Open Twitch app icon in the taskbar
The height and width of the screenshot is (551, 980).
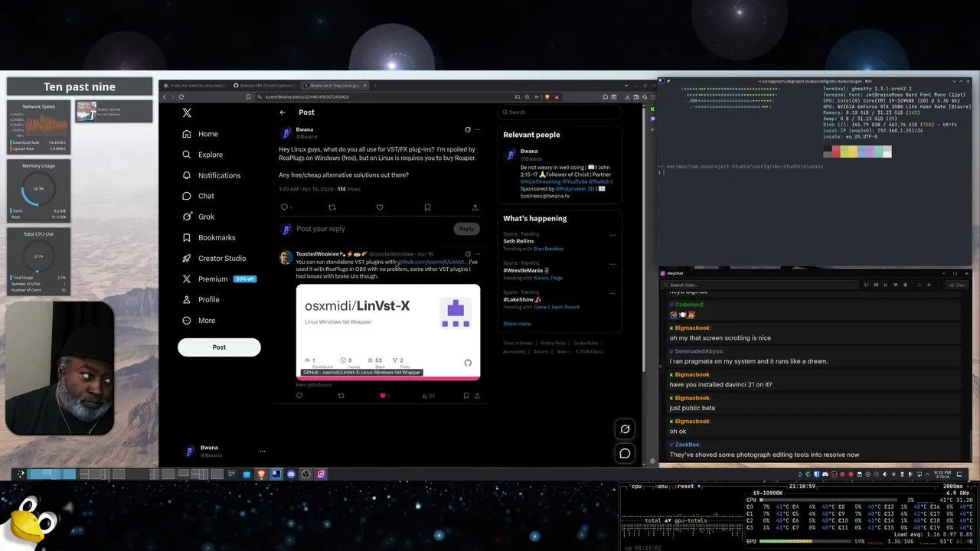[x=321, y=474]
